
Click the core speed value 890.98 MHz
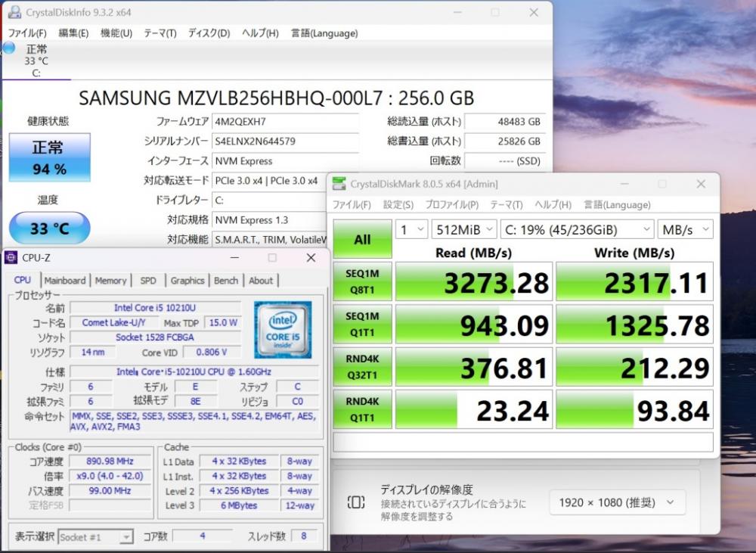coord(110,461)
